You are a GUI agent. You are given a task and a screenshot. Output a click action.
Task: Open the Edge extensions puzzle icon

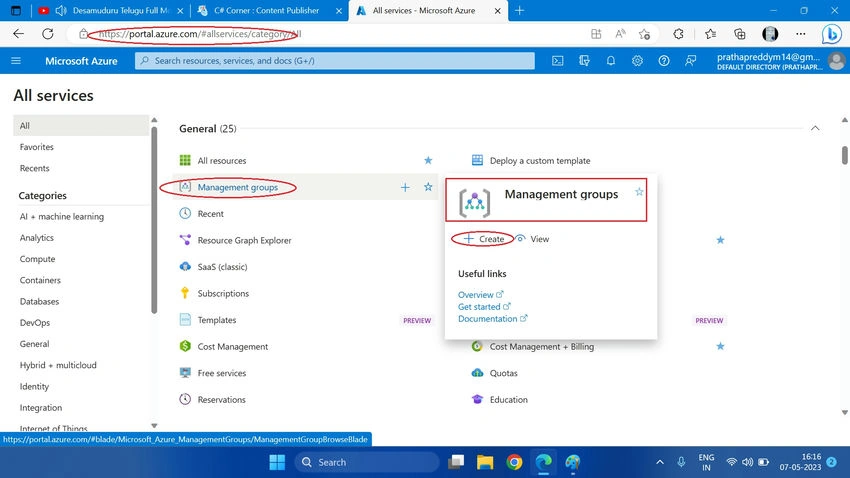point(678,34)
